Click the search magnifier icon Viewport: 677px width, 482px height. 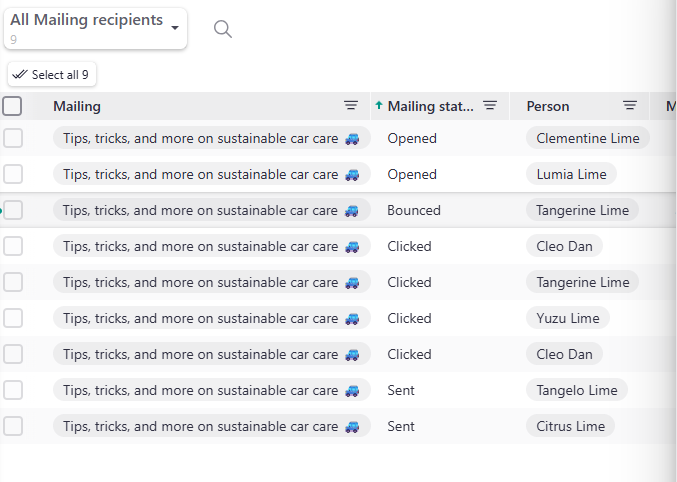tap(223, 29)
